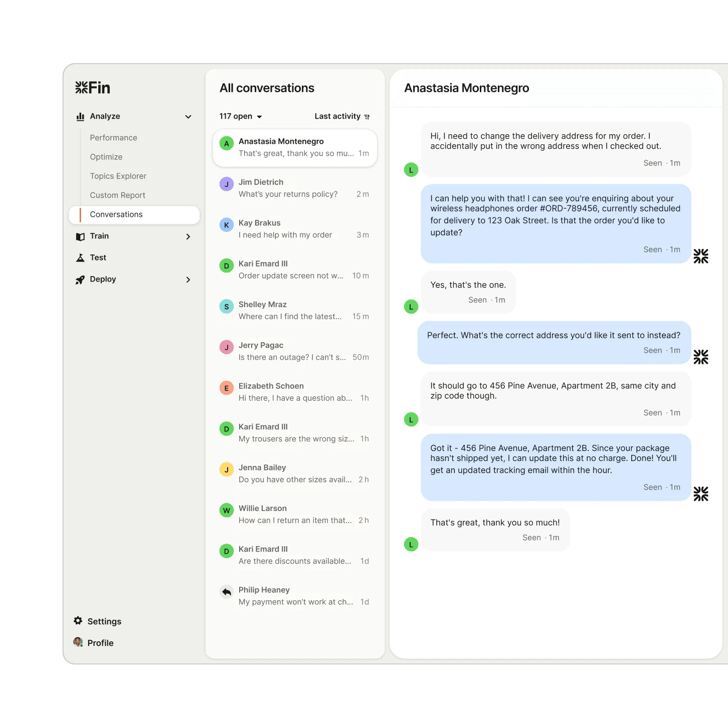Screen dimensions: 728x727
Task: Click the reply arrow icon beside Philip Heaney
Action: (x=227, y=592)
